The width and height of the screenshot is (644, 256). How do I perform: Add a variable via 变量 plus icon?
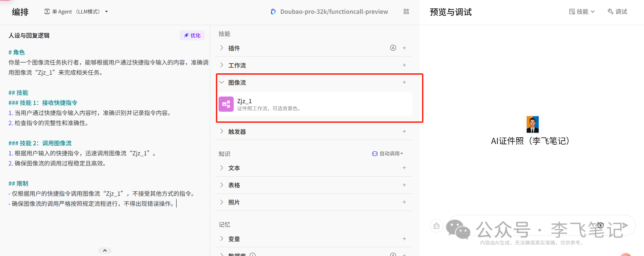click(404, 239)
